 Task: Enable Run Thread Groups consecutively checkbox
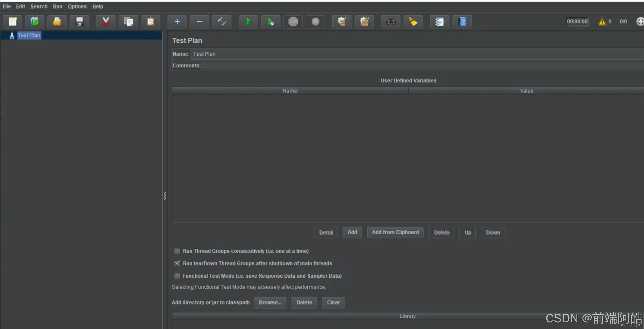pos(177,251)
